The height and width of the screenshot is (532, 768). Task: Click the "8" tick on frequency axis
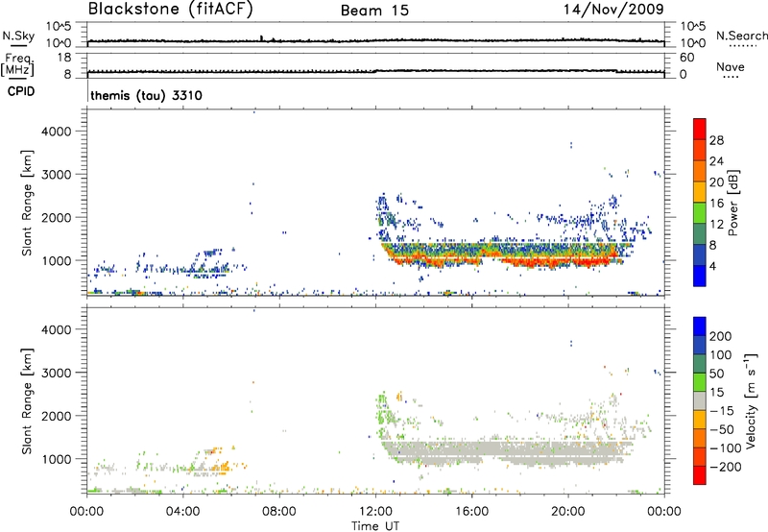[x=67, y=75]
